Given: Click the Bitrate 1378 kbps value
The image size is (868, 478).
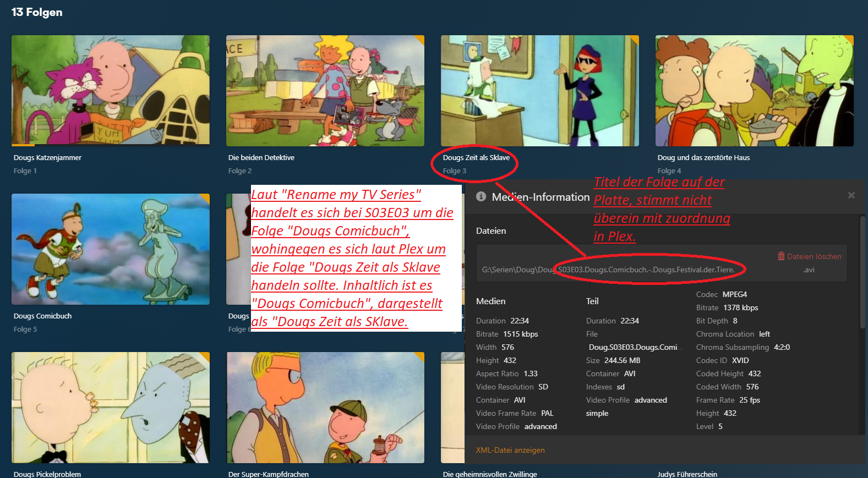Looking at the screenshot, I should pyautogui.click(x=741, y=307).
